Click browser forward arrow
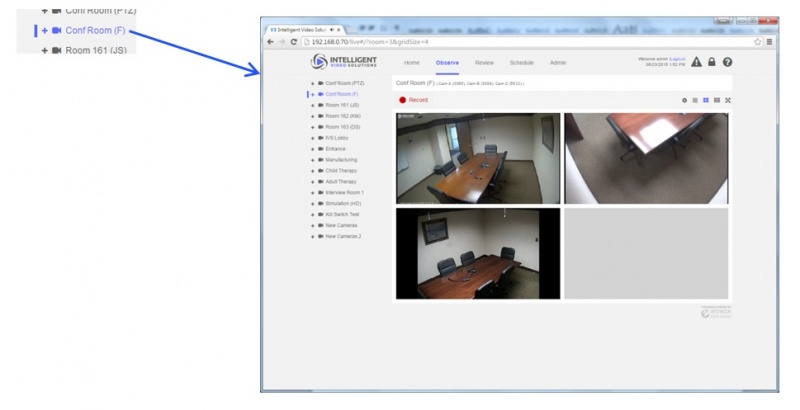This screenshot has height=410, width=800. [x=282, y=42]
